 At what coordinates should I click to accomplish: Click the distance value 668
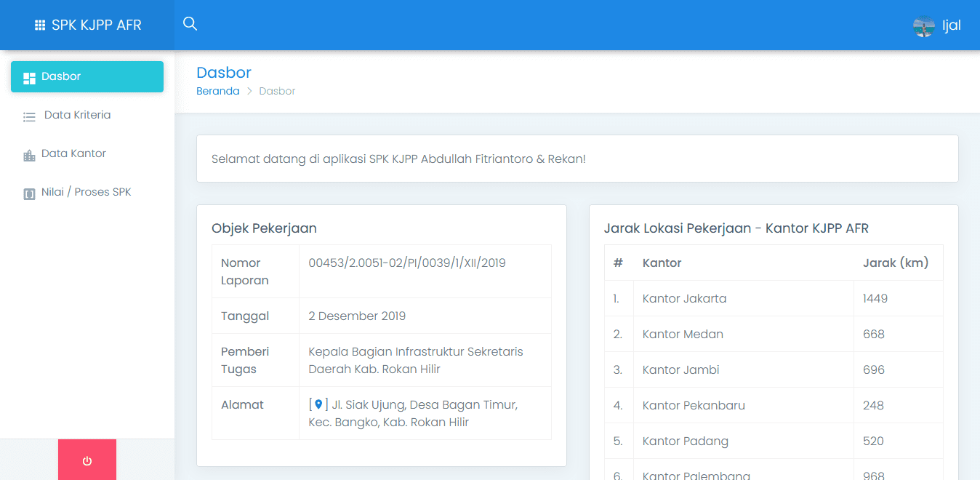coord(874,334)
